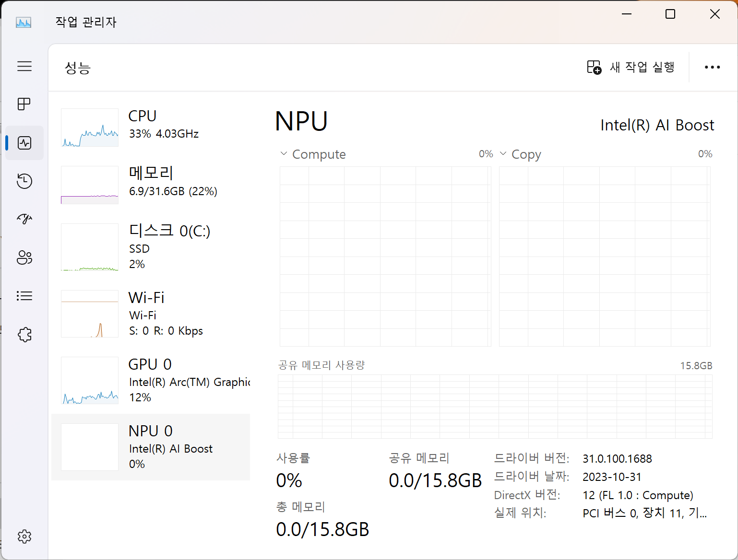Open the Startup apps page icon
The width and height of the screenshot is (738, 560).
point(24,219)
